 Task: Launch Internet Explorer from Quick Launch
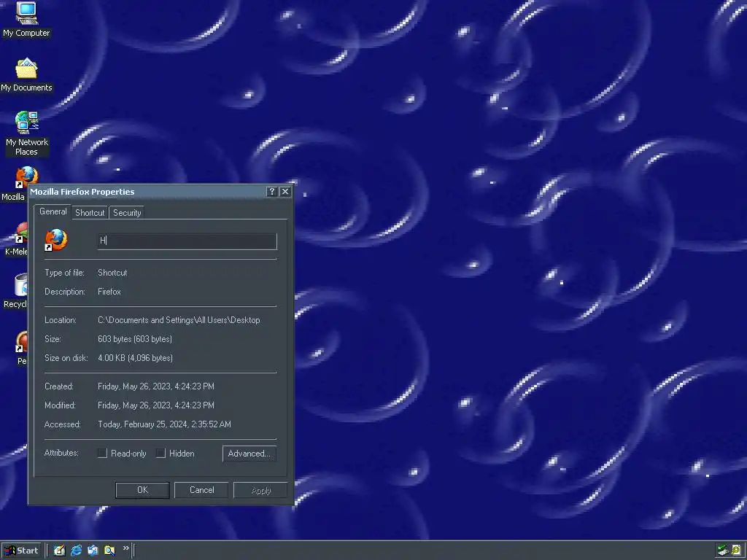point(76,551)
